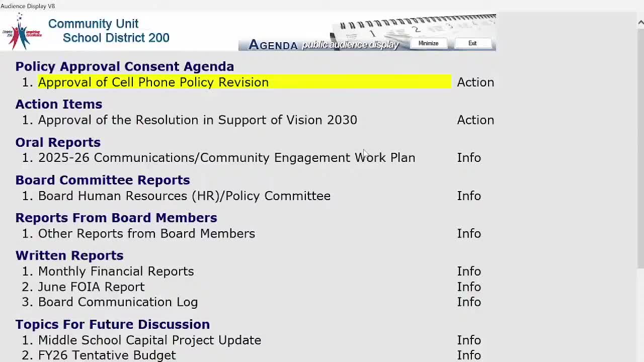Image resolution: width=644 pixels, height=362 pixels.
Task: Click the Topics For Future Discussion heading
Action: [112, 324]
